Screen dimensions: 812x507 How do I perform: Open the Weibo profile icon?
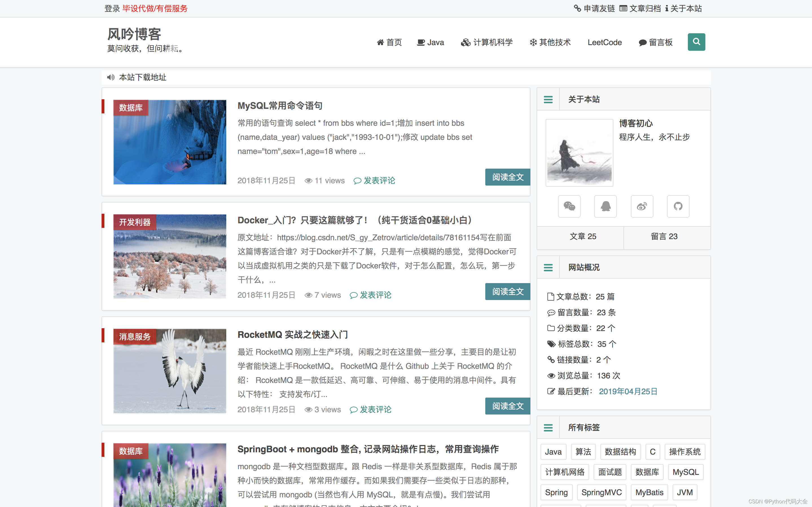pyautogui.click(x=642, y=206)
